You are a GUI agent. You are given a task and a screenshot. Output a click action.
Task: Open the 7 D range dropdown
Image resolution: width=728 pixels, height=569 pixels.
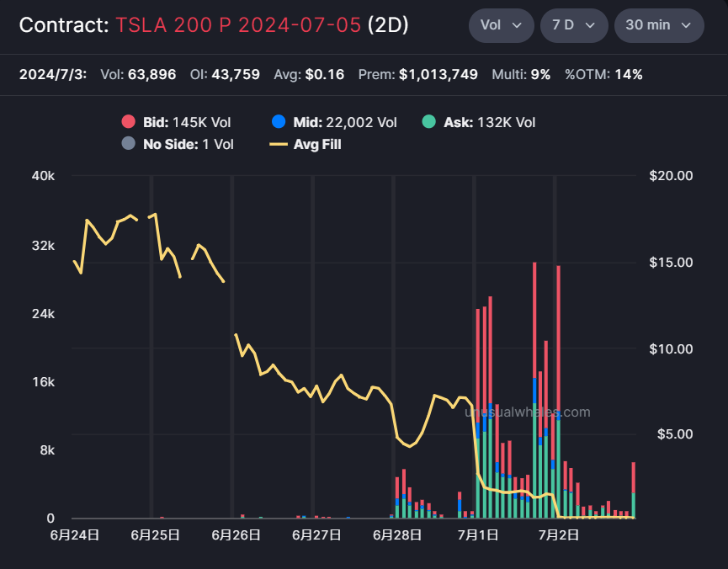(x=574, y=25)
